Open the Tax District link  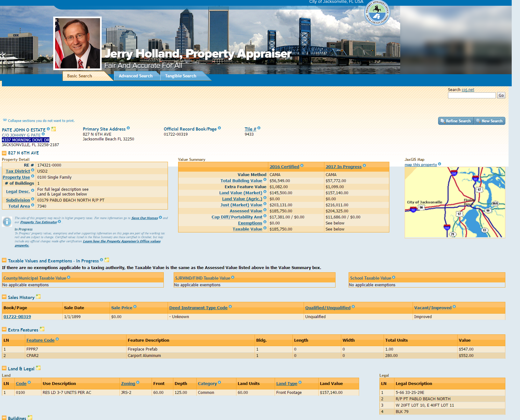point(18,171)
